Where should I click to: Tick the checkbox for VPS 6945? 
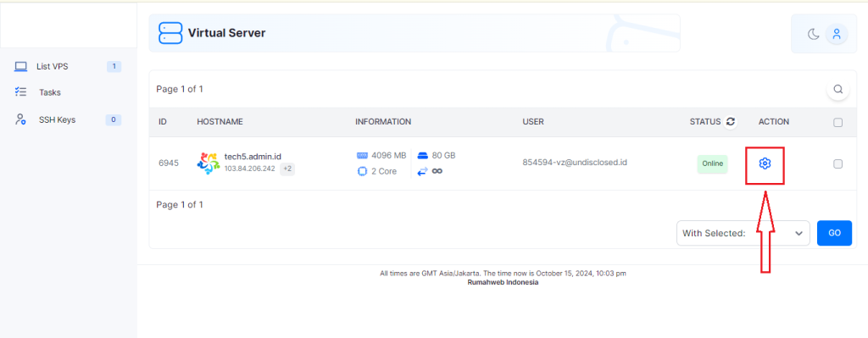tap(838, 163)
